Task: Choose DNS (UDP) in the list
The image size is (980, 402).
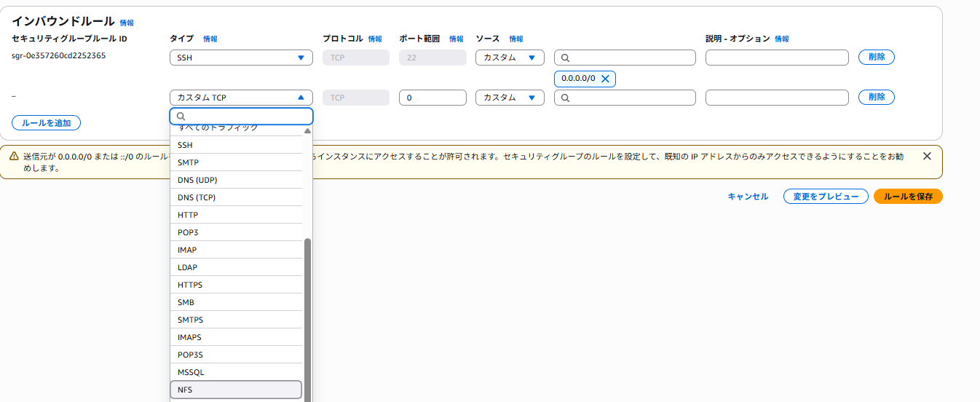Action: [236, 180]
